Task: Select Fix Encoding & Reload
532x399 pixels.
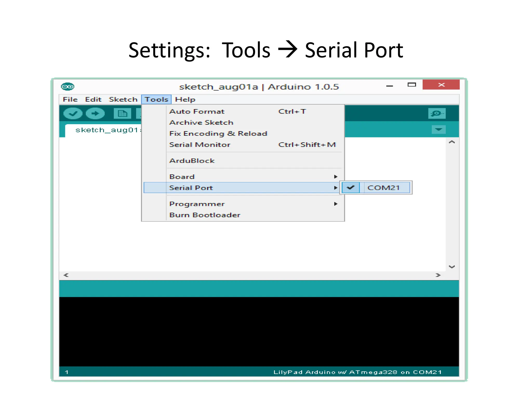Action: [x=218, y=134]
